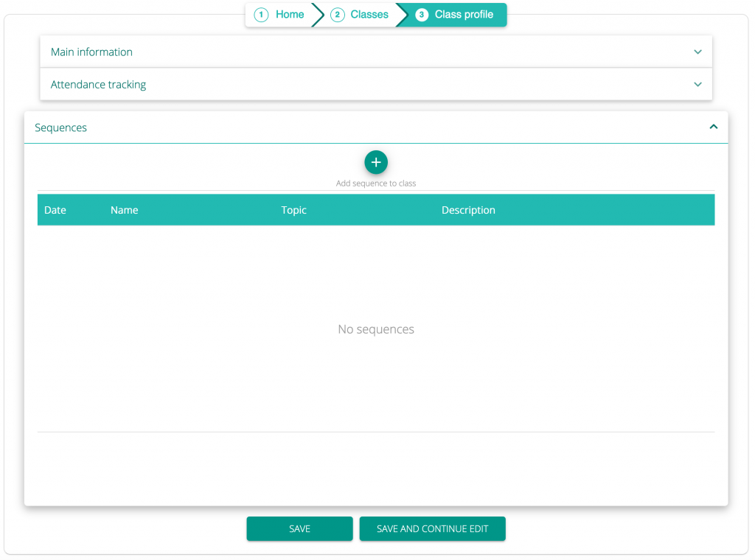Viewport: 755px width, 560px height.
Task: Click SAVE AND CONTINUE EDIT
Action: point(432,528)
